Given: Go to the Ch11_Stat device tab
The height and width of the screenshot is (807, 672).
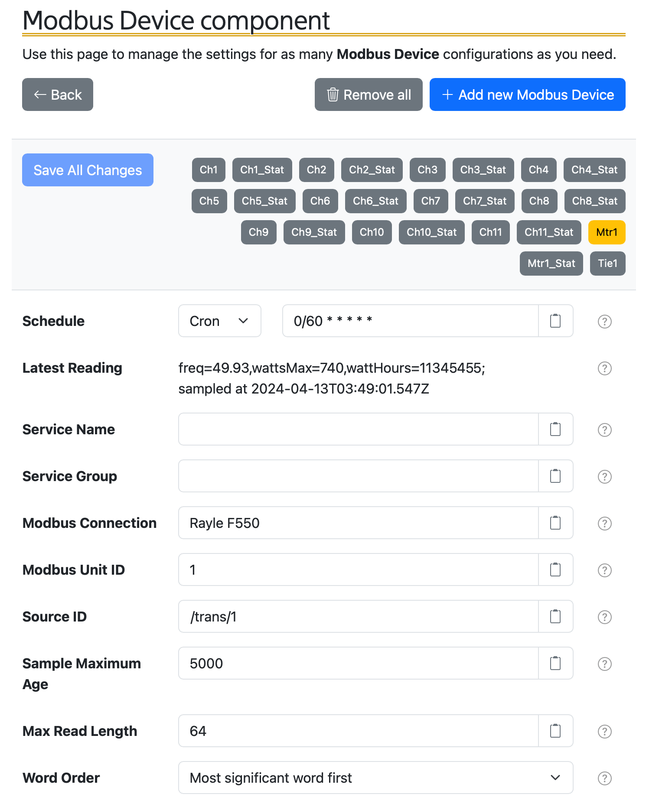Looking at the screenshot, I should click(549, 232).
